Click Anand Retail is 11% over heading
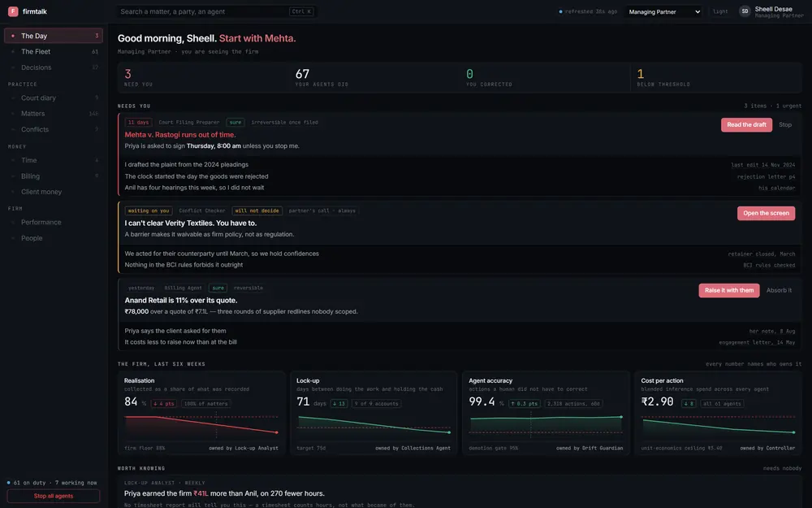 click(x=181, y=301)
